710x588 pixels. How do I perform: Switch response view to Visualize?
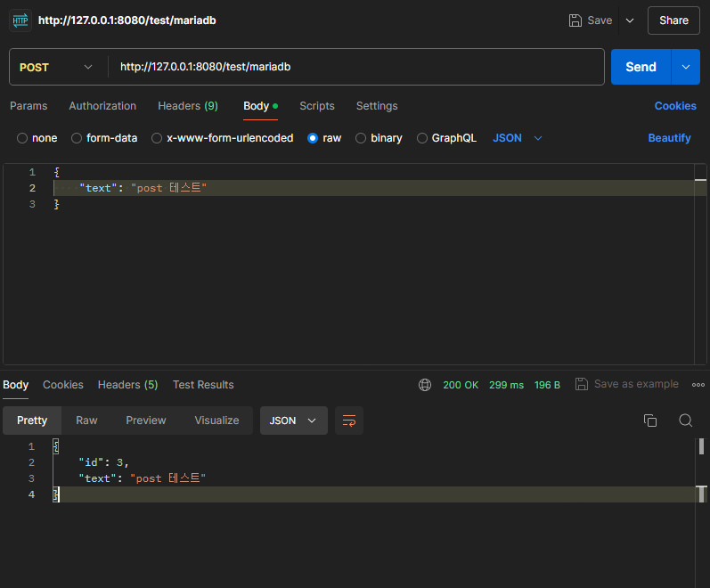click(216, 421)
